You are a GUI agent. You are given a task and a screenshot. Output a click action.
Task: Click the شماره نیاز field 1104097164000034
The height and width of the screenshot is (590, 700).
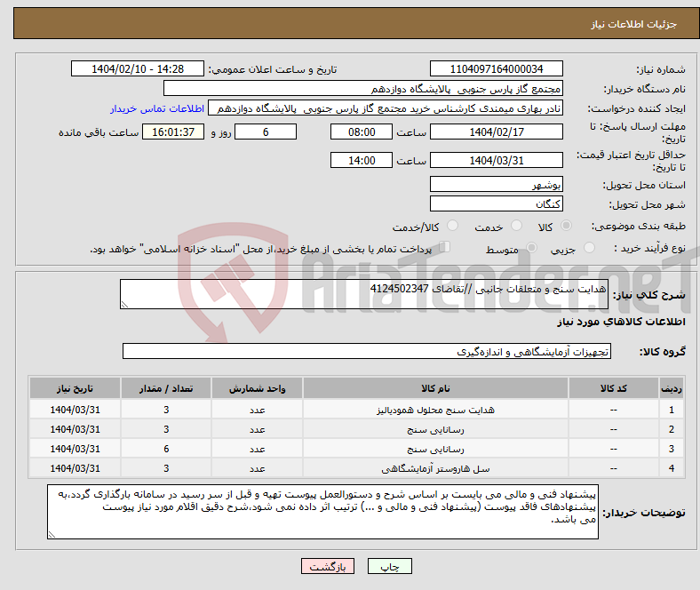coord(496,68)
